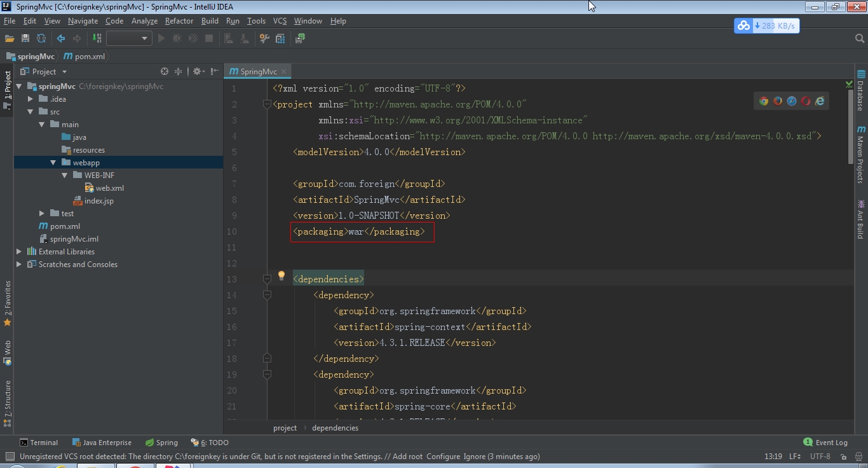The height and width of the screenshot is (468, 868).
Task: Click the Synchronize toolbar icon
Action: [x=41, y=39]
